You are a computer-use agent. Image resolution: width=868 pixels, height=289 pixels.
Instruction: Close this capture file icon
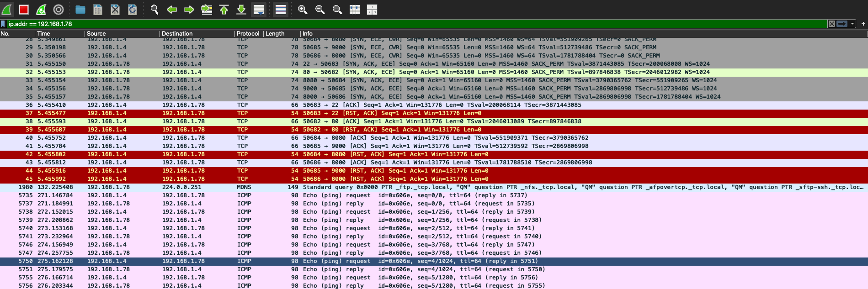115,10
